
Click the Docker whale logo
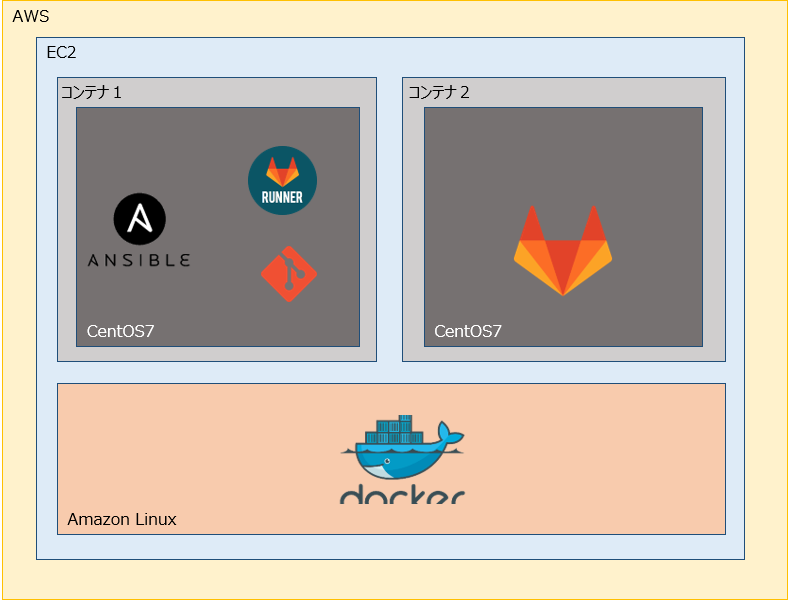pos(402,448)
